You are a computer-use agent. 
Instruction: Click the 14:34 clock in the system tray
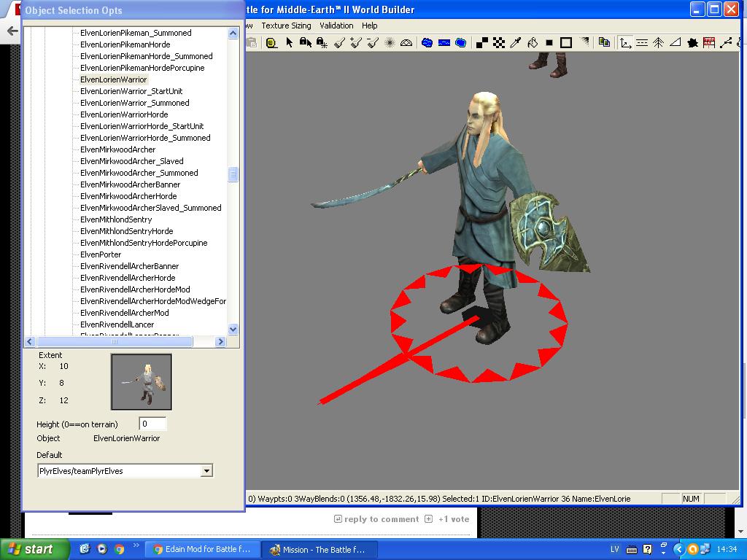[727, 549]
